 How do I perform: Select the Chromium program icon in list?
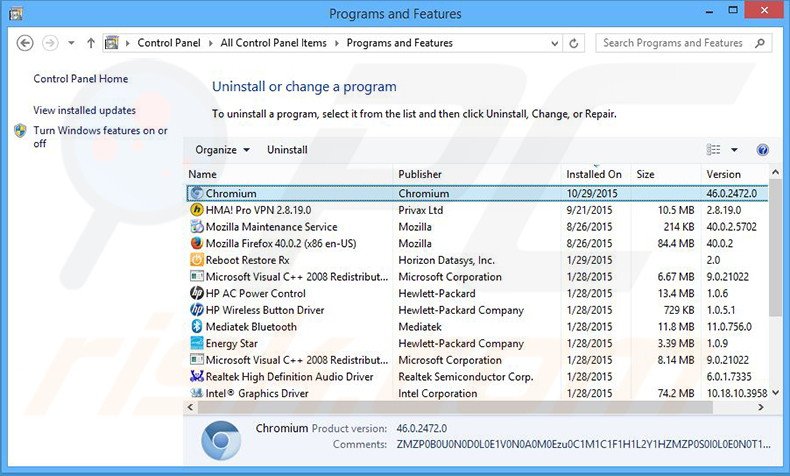click(x=196, y=193)
